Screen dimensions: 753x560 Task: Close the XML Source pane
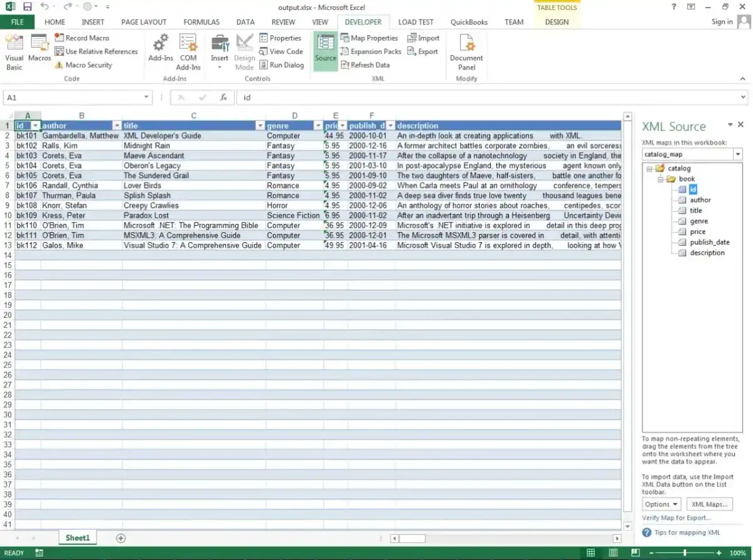point(740,125)
